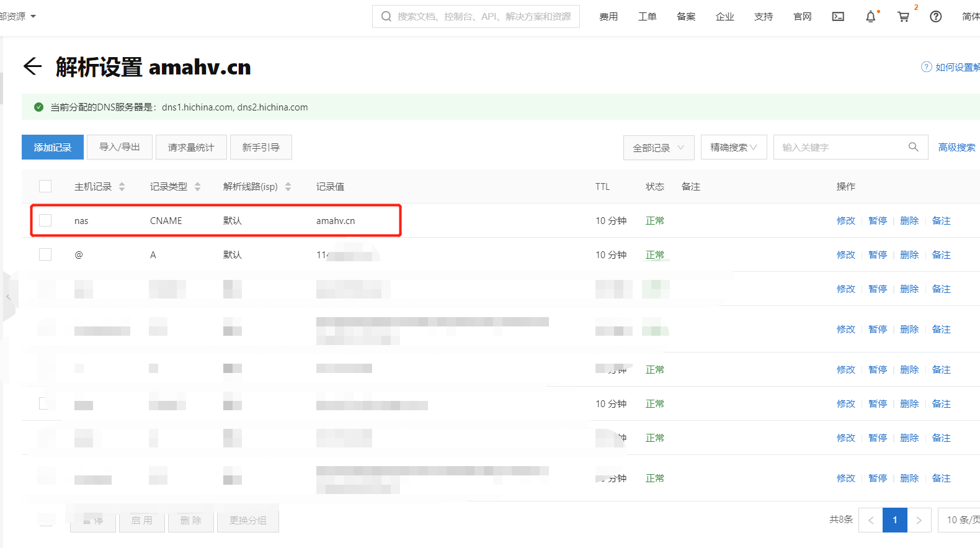
Task: Click 修改 for the @ record
Action: click(x=845, y=254)
